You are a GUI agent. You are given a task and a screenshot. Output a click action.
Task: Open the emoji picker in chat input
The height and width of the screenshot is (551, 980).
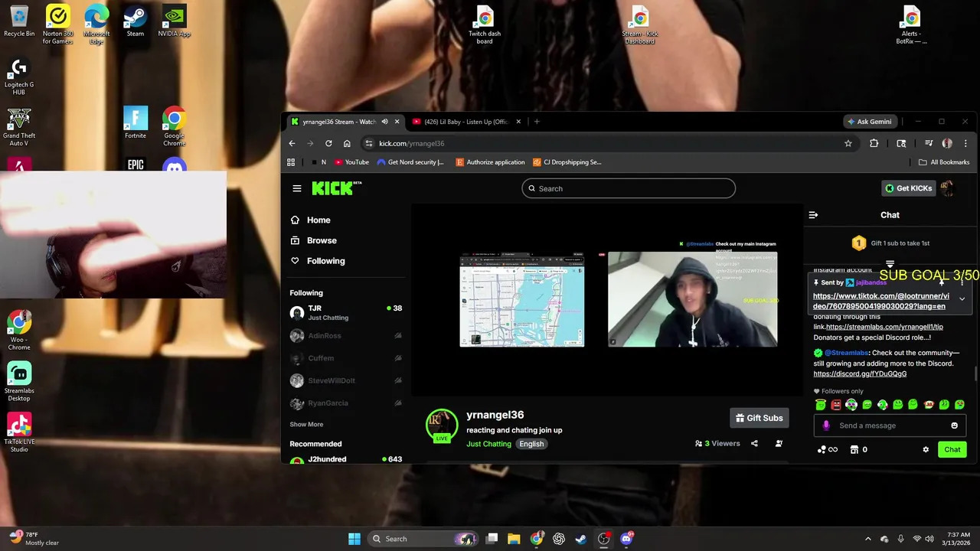tap(954, 425)
